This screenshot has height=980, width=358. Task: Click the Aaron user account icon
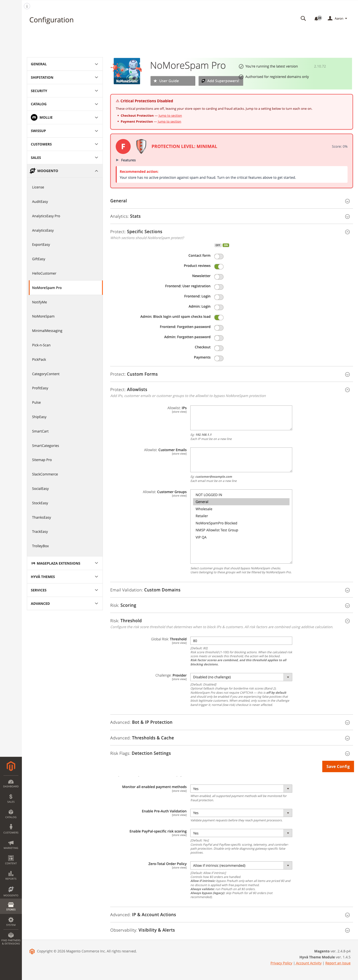330,18
